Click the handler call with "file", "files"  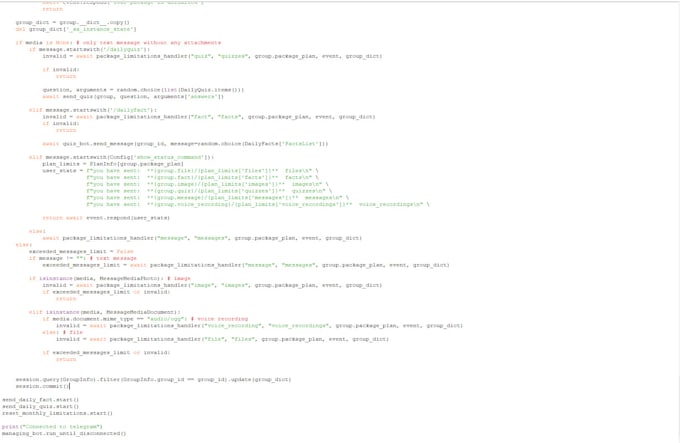pos(222,339)
